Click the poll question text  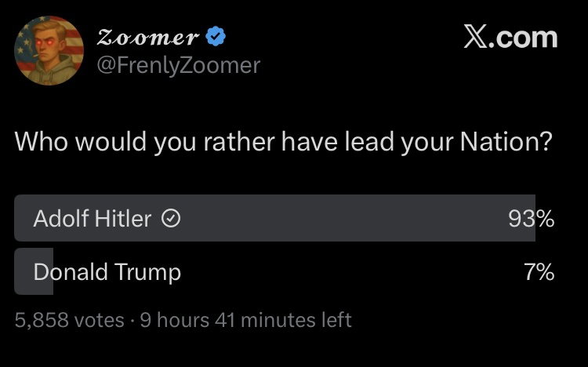(284, 142)
